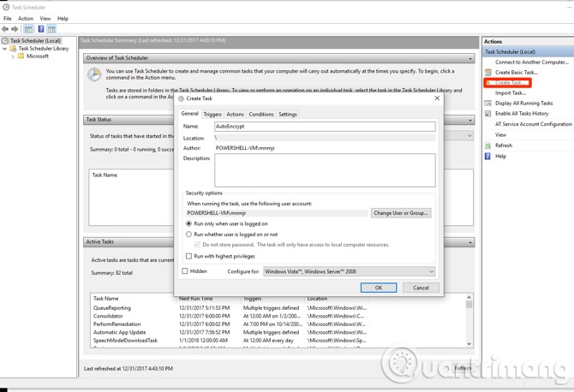Select the Consolidator task row

tap(230, 316)
